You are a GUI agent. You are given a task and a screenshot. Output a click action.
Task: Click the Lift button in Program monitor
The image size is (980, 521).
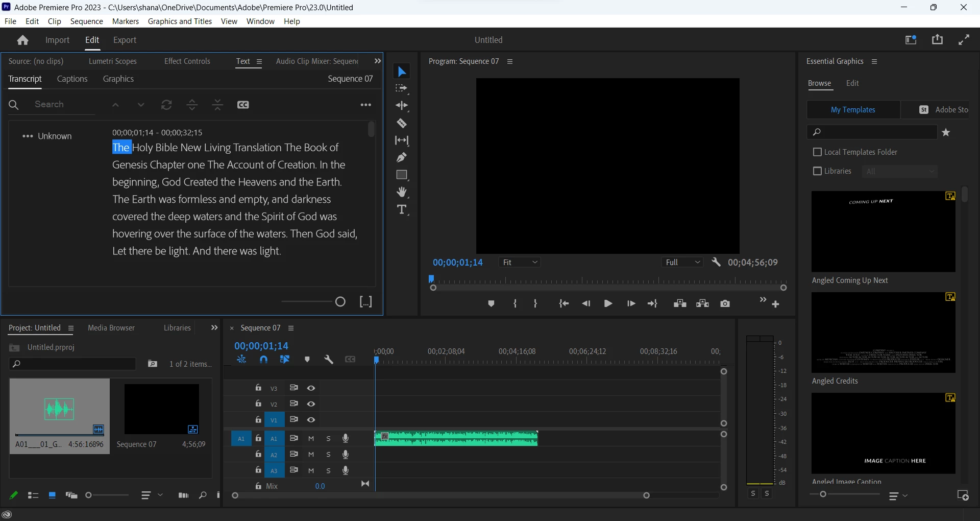click(x=680, y=303)
